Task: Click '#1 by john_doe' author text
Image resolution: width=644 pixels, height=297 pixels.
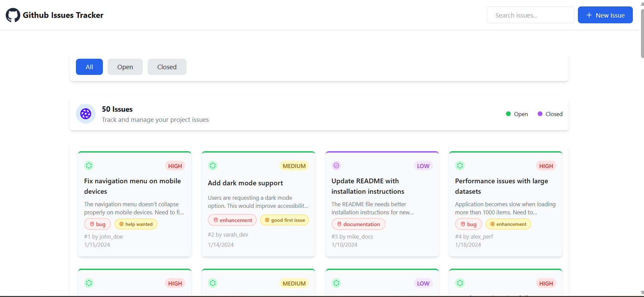Action: click(104, 237)
